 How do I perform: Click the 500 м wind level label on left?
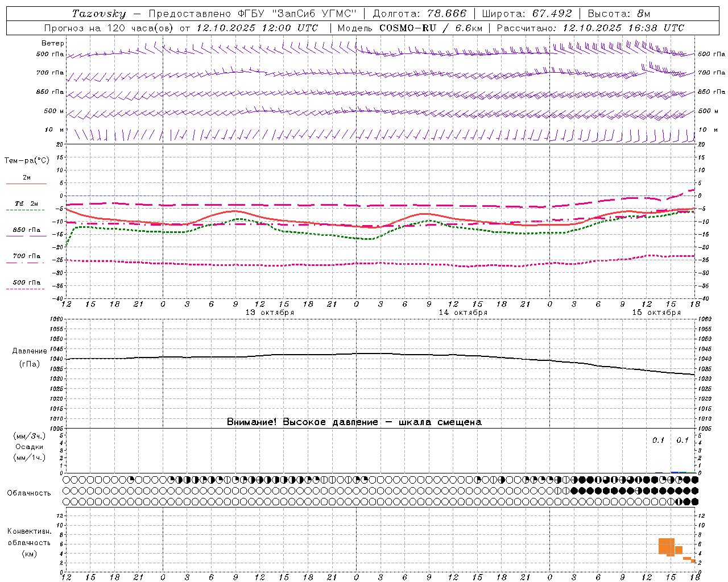click(x=54, y=111)
